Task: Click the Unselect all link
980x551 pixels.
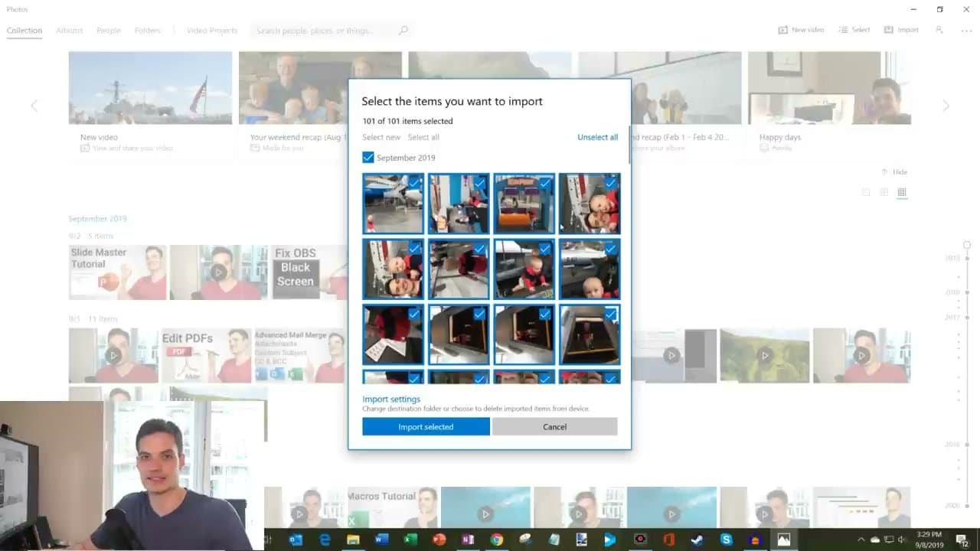Action: pyautogui.click(x=597, y=137)
